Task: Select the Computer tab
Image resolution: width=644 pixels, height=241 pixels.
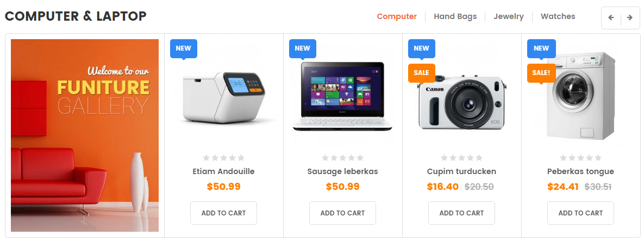Action: coord(397,16)
